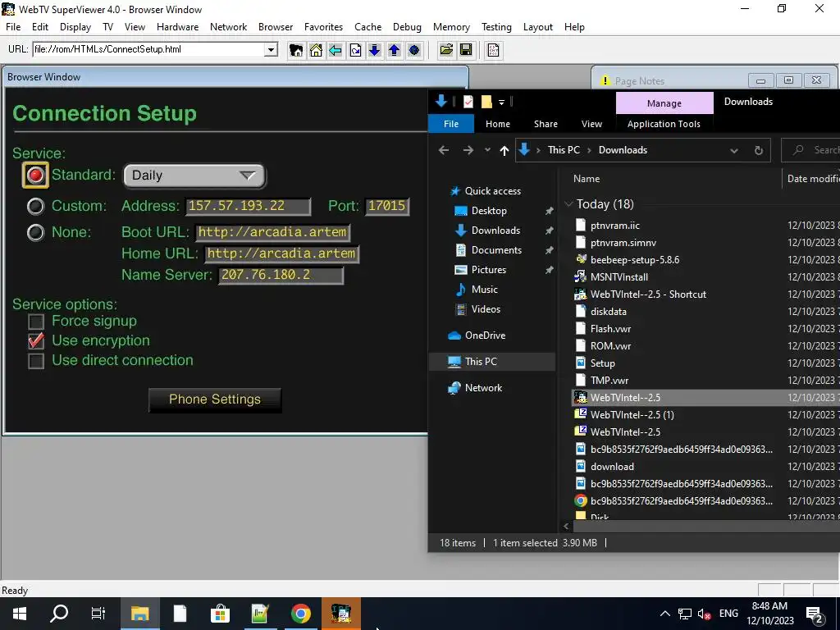Open the WebTVIntel--2.5 application file icon

tap(581, 398)
